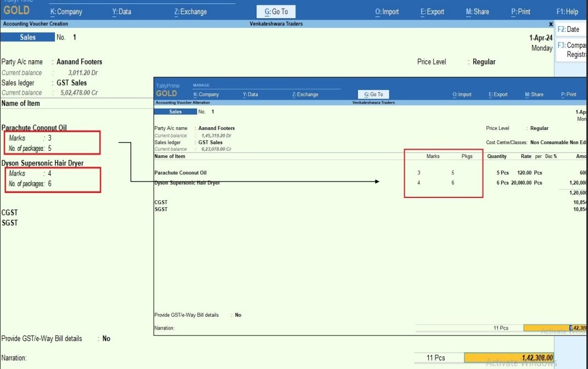Viewport: 588px width, 369px height.
Task: Toggle Provide GST/e-Way Bill details option
Action: pos(106,339)
